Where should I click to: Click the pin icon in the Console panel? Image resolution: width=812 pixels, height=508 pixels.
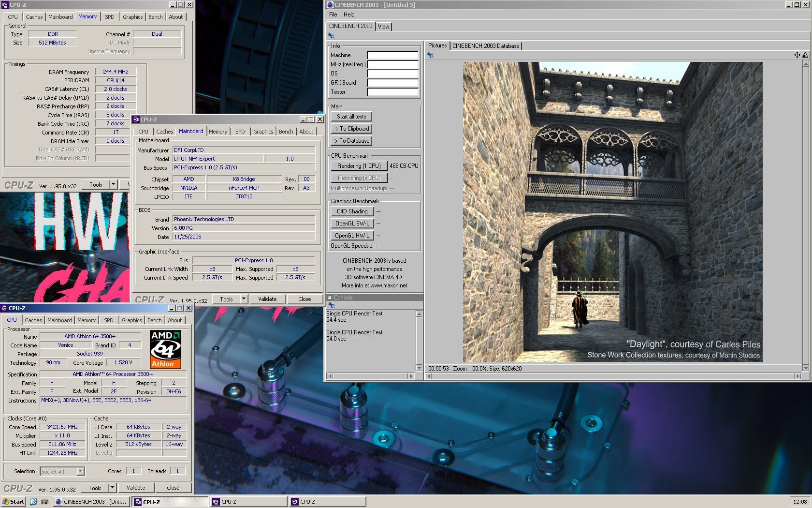(332, 305)
